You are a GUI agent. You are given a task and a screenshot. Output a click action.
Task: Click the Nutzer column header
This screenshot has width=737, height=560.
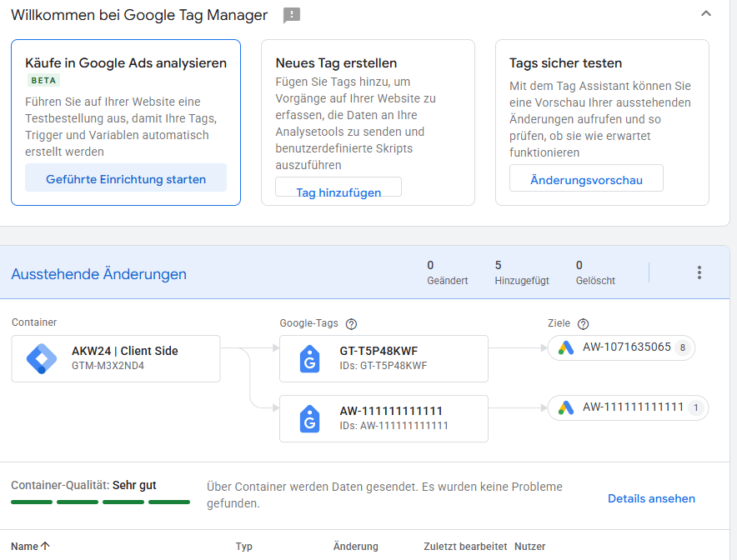click(529, 547)
